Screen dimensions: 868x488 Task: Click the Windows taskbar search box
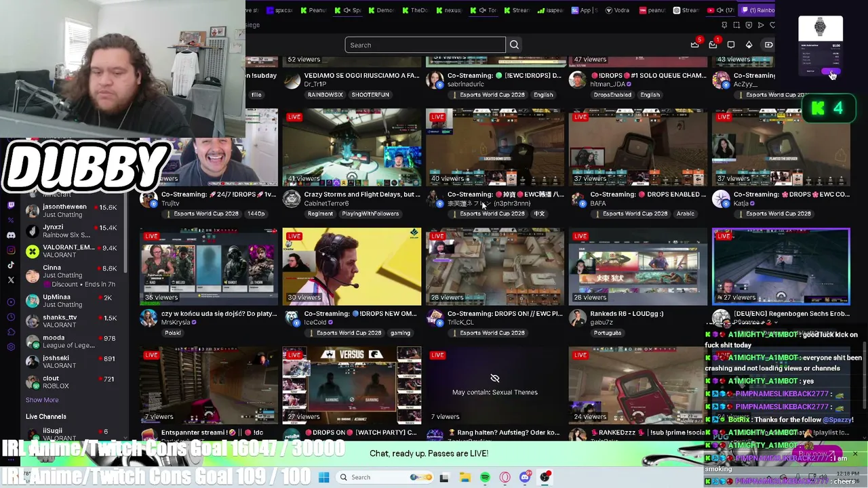(x=384, y=477)
